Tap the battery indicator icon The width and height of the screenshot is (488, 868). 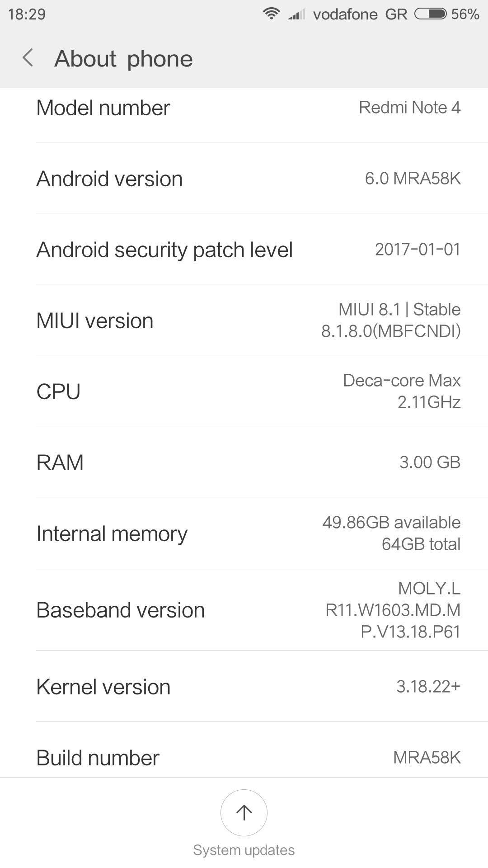click(x=430, y=14)
